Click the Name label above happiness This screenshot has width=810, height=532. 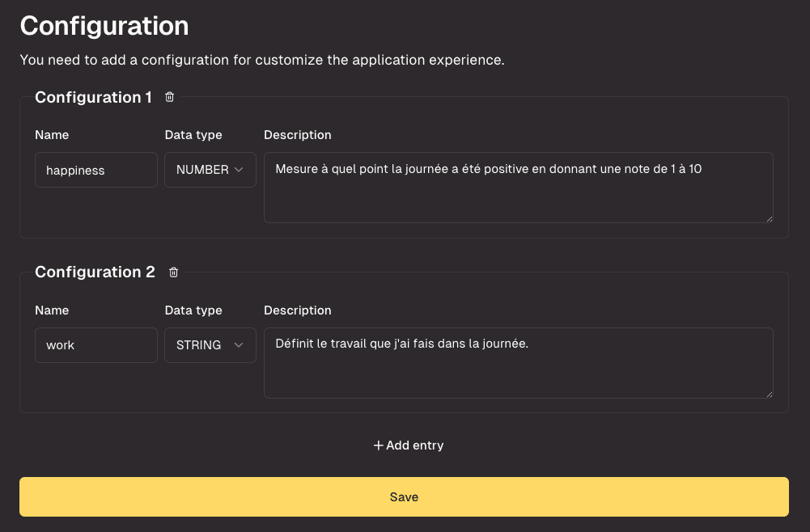coord(52,135)
